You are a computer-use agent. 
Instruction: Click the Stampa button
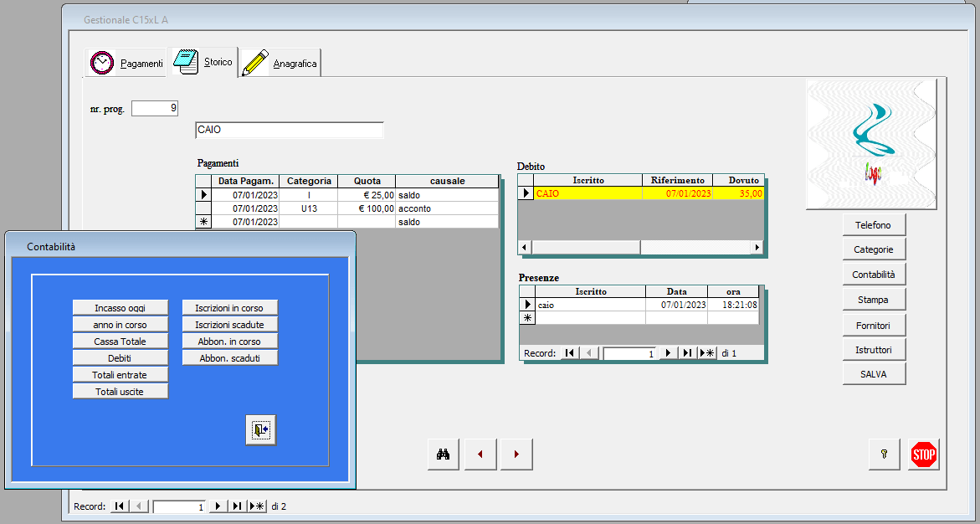[874, 300]
